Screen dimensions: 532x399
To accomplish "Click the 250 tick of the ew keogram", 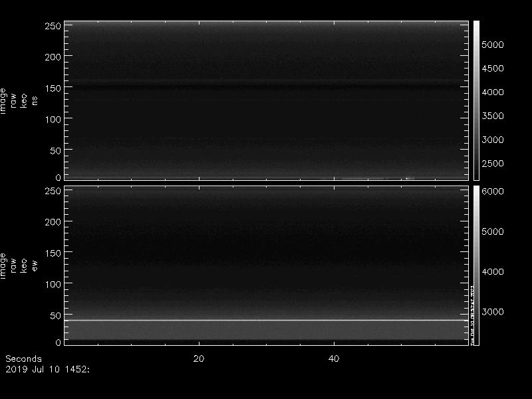I will click(53, 191).
